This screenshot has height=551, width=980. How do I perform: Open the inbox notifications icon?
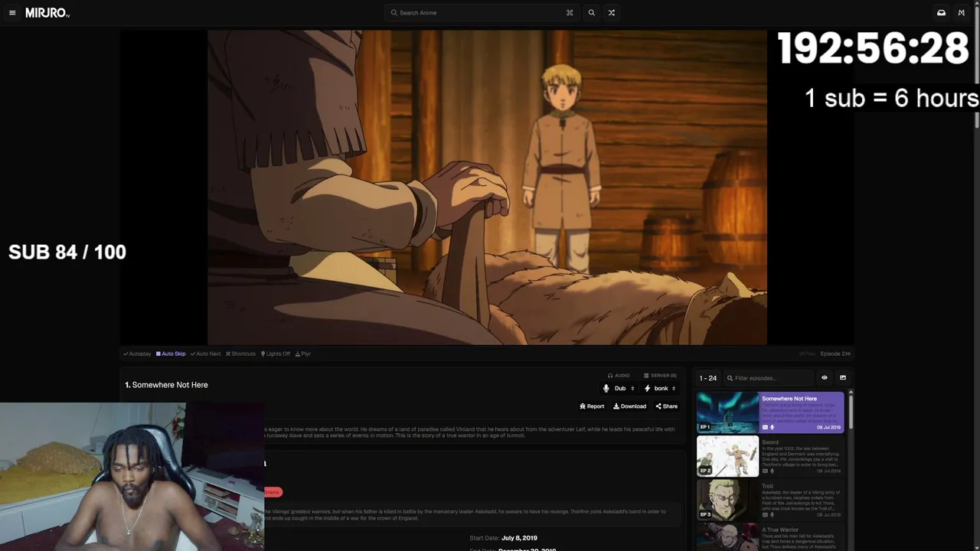point(941,13)
